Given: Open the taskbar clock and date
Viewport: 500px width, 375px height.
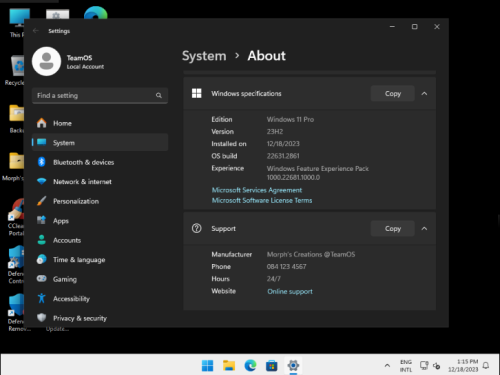Looking at the screenshot, I should click(x=463, y=366).
